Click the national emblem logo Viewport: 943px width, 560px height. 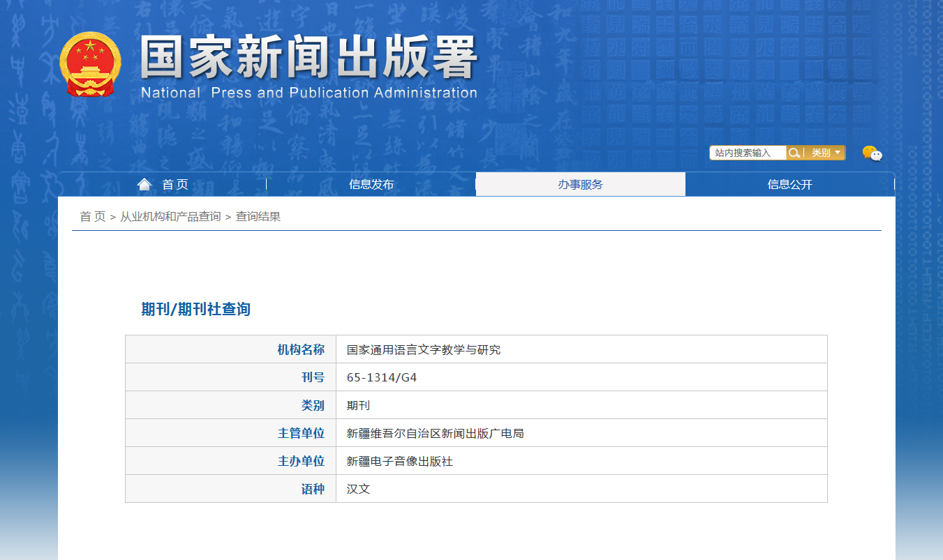coord(91,66)
